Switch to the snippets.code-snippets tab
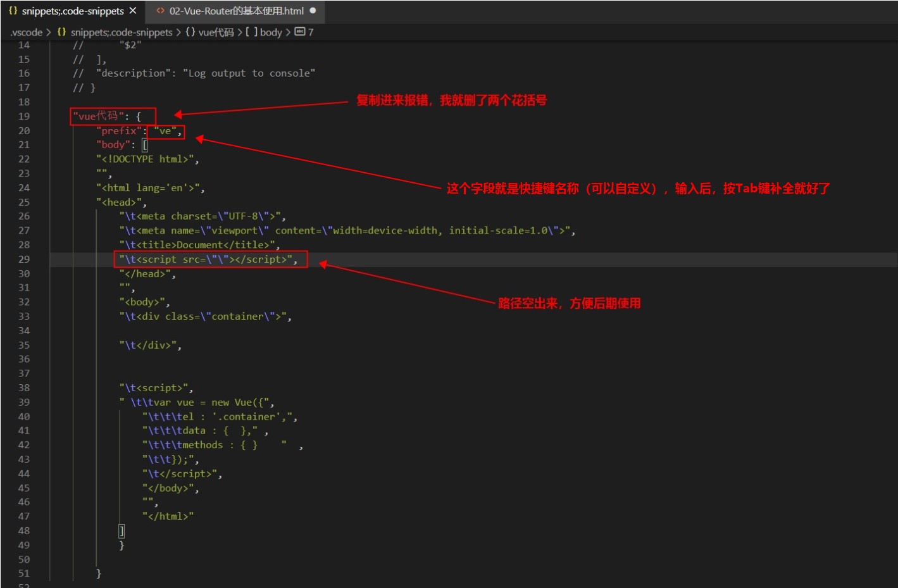Viewport: 898px width, 588px height. [x=73, y=11]
